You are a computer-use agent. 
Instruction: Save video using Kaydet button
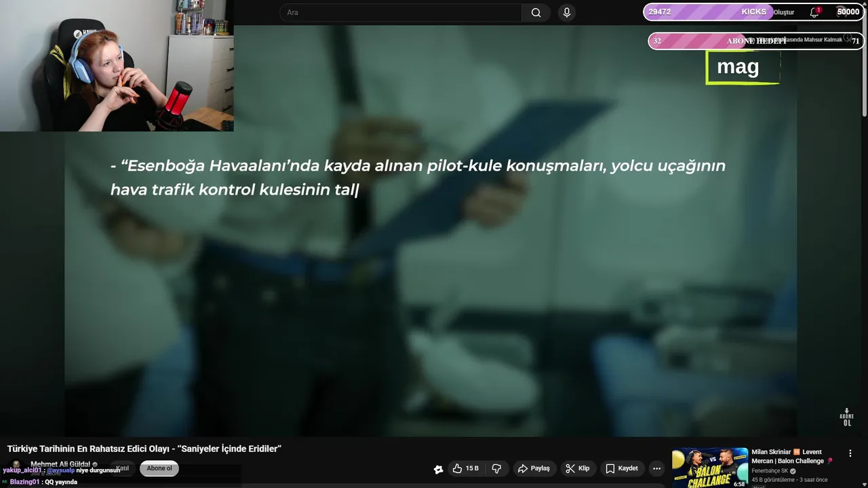(x=622, y=468)
